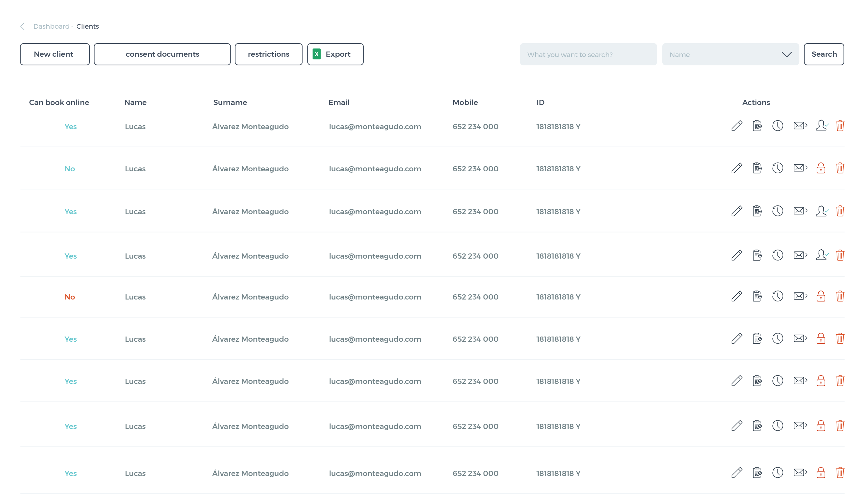Click the What you want to search input field
Viewport: 864px width, 504px height.
pos(588,54)
